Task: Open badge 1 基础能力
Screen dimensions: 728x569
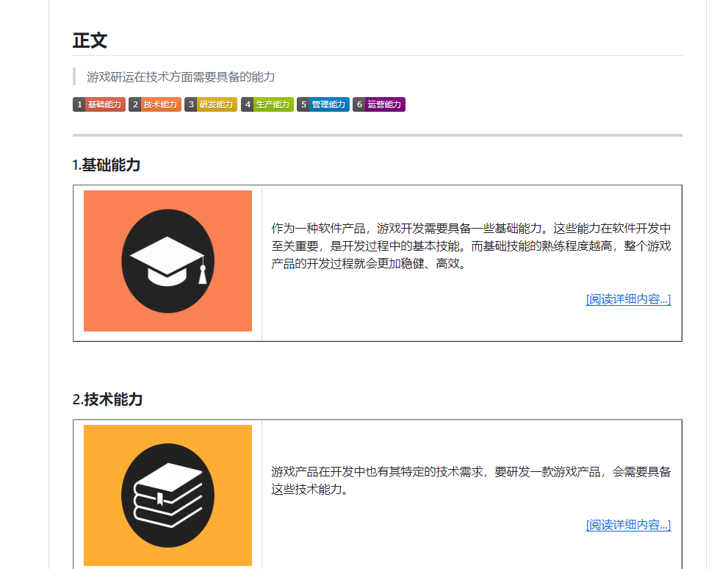Action: point(99,104)
